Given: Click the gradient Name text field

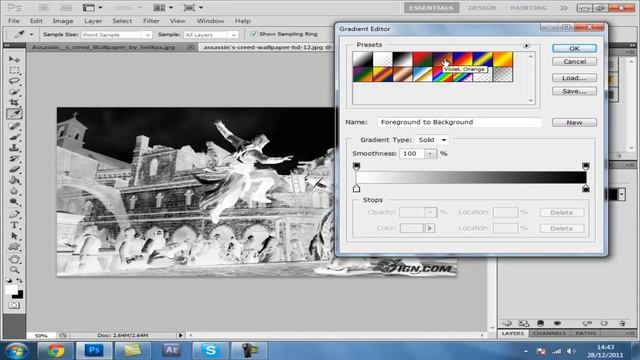Looking at the screenshot, I should point(460,122).
